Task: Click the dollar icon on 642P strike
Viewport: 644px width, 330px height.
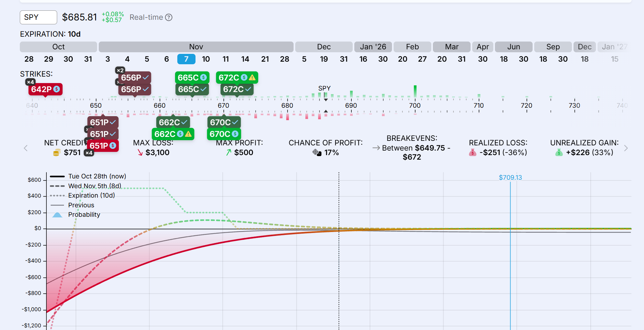Action: coord(57,89)
